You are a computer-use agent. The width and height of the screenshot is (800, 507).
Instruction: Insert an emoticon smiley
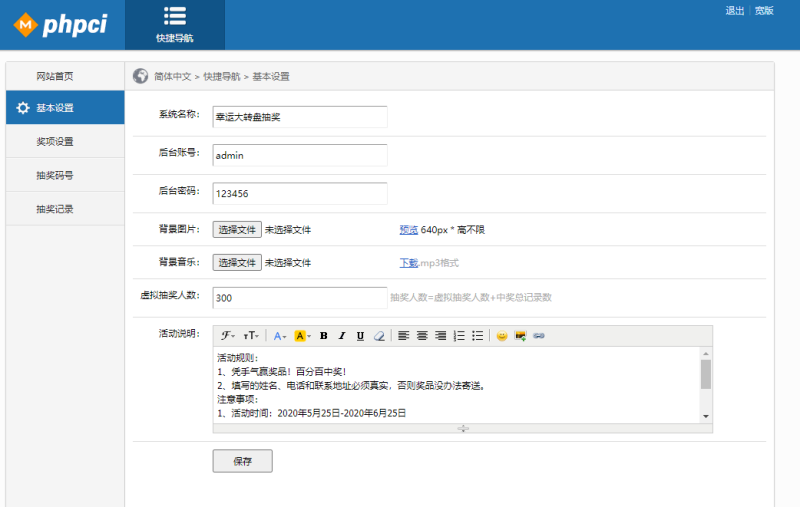pyautogui.click(x=502, y=336)
